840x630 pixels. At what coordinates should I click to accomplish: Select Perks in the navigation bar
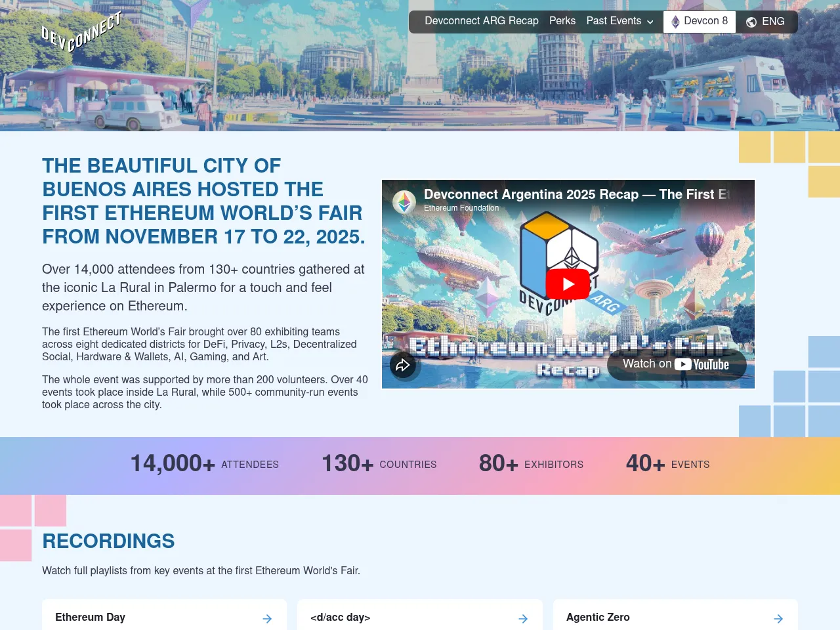(562, 21)
